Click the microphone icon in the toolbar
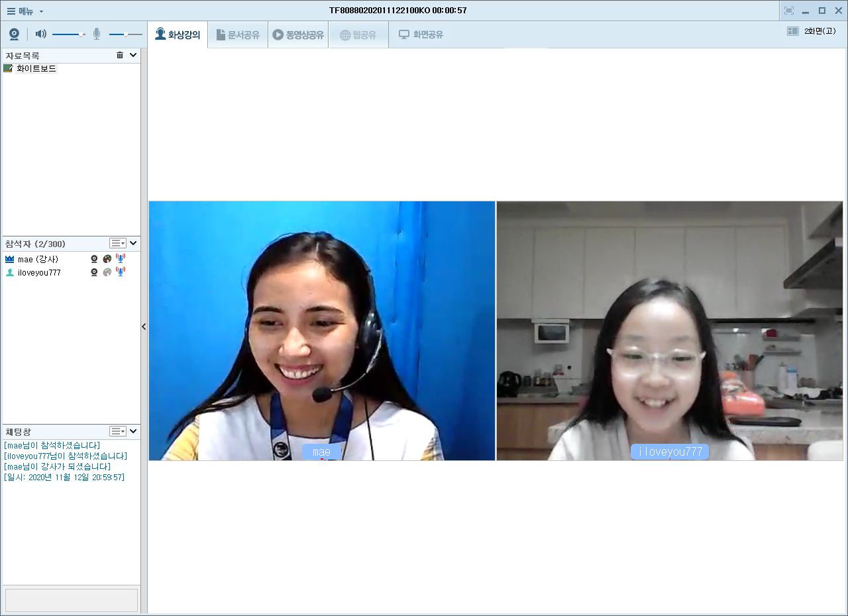 pyautogui.click(x=97, y=34)
